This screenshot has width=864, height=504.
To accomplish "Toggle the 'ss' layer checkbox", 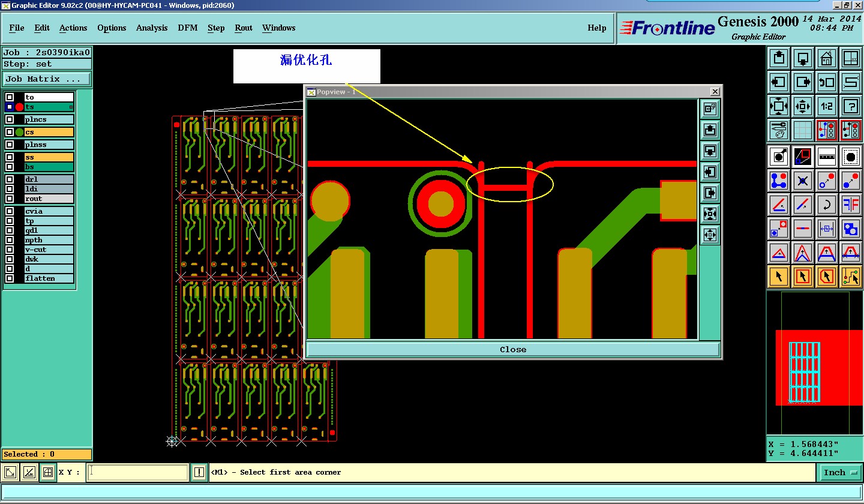I will pyautogui.click(x=10, y=157).
